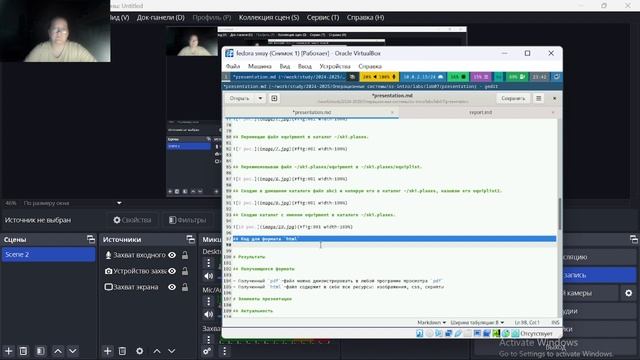Open audio mixer menu dots at bottom
The height and width of the screenshot is (360, 640).
pyautogui.click(x=224, y=351)
